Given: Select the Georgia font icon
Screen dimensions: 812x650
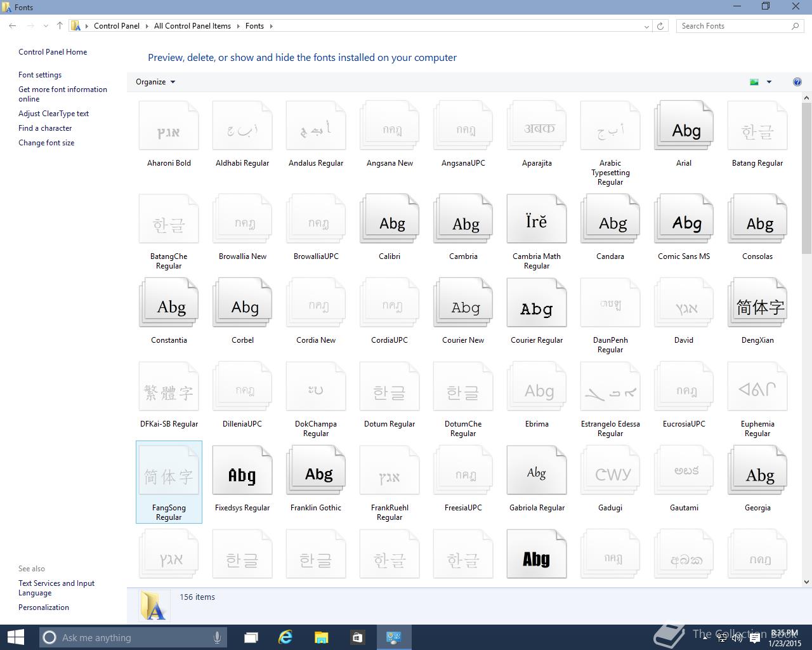Looking at the screenshot, I should click(x=757, y=470).
